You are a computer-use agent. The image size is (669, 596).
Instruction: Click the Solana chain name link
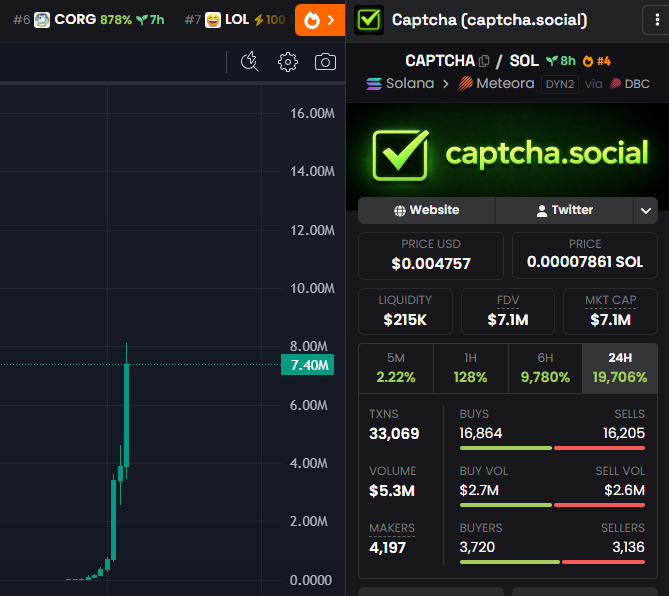pos(410,83)
